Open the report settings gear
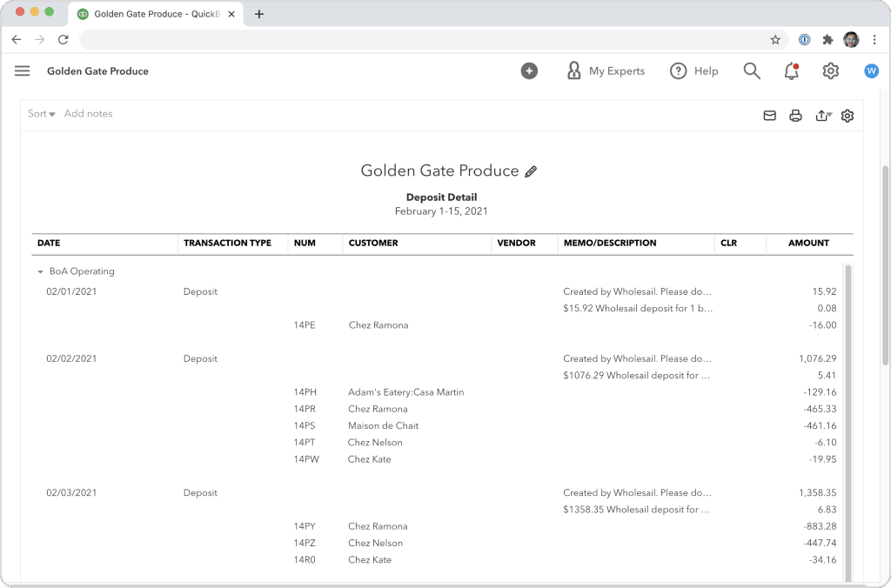The image size is (891, 588). 847,116
